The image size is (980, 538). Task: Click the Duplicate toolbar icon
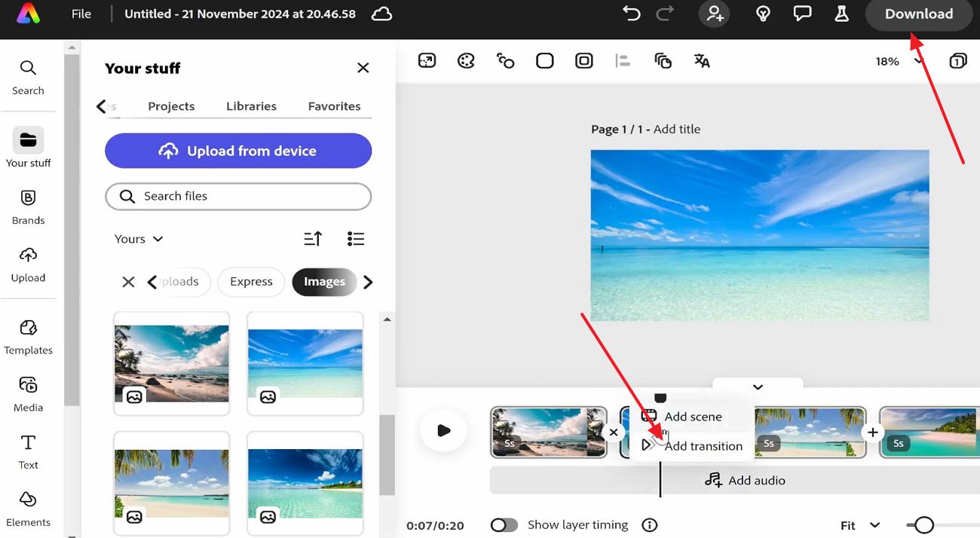tap(663, 60)
